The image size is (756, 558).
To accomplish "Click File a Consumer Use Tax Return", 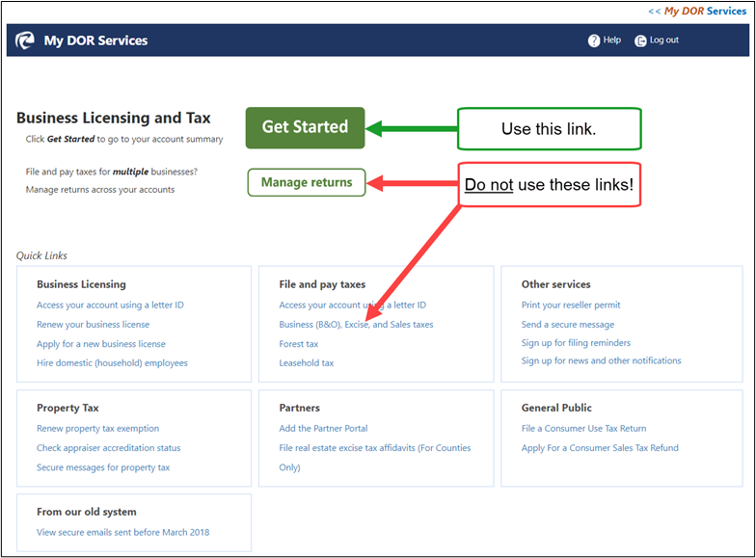I will point(584,428).
